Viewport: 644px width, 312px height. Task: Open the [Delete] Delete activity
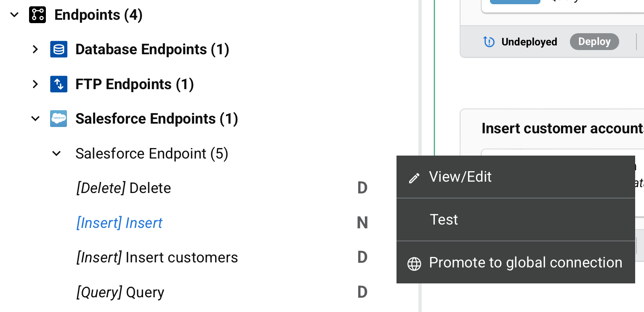tap(124, 188)
